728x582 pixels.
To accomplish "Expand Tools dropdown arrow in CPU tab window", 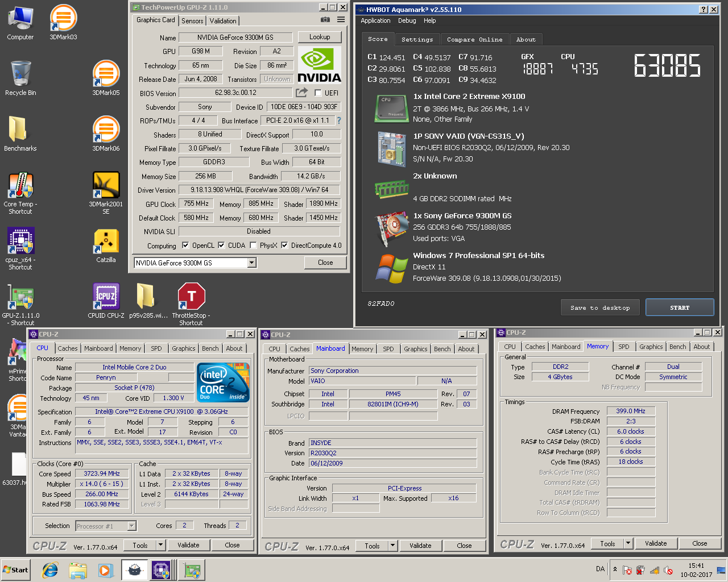I will [160, 545].
